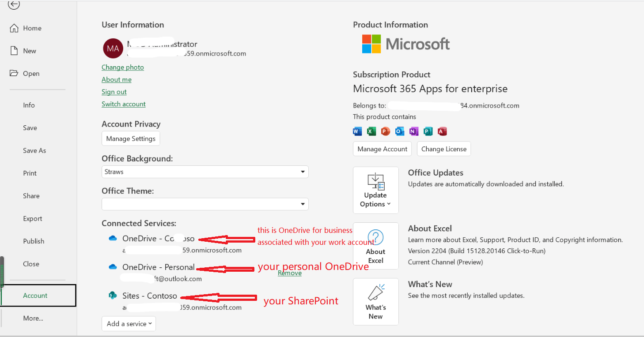Select Publish in the sidebar

pos(34,241)
